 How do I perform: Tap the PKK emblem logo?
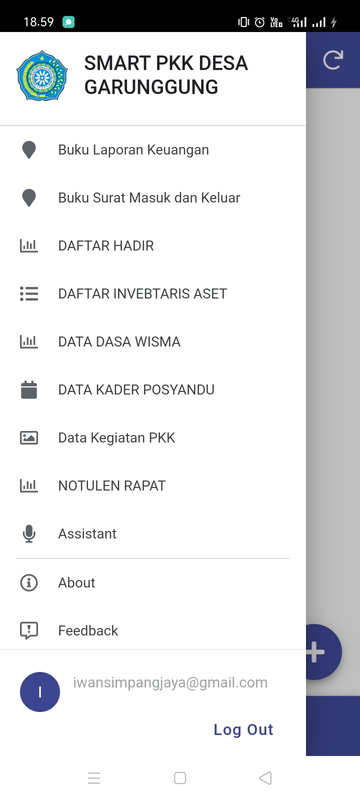point(42,75)
